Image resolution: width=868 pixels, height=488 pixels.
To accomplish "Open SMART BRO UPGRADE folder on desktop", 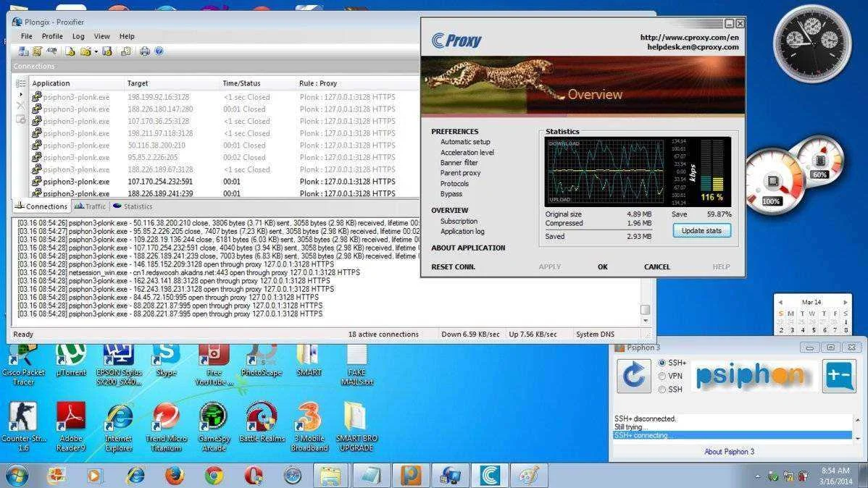I will [x=356, y=427].
